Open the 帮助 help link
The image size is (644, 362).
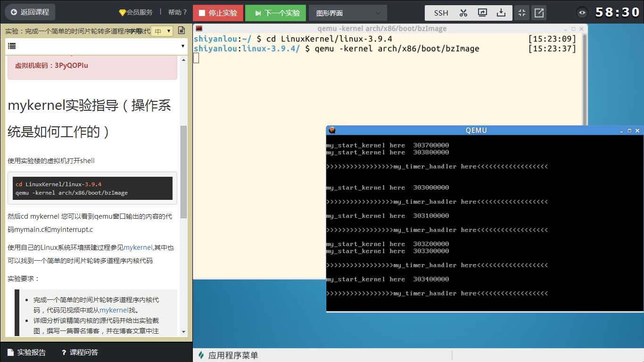(178, 12)
